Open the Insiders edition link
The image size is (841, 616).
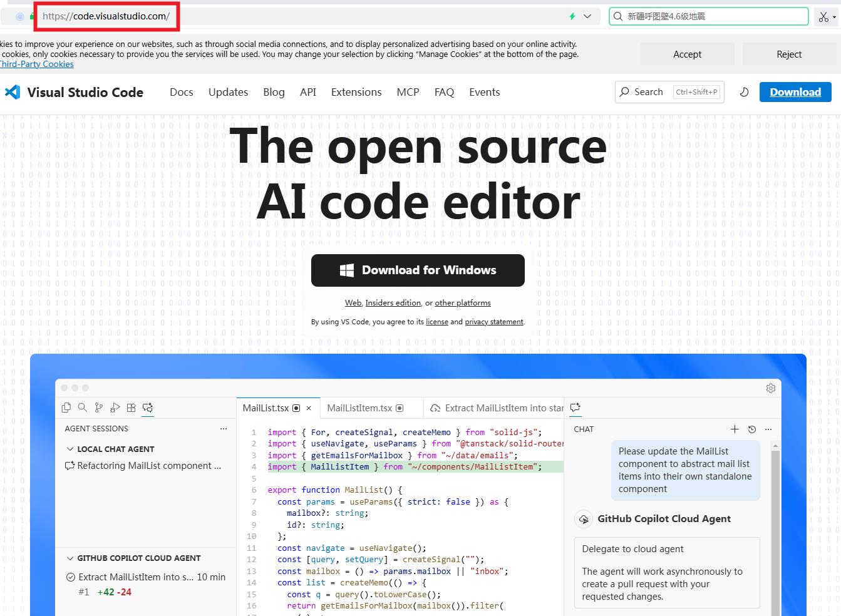pos(393,303)
